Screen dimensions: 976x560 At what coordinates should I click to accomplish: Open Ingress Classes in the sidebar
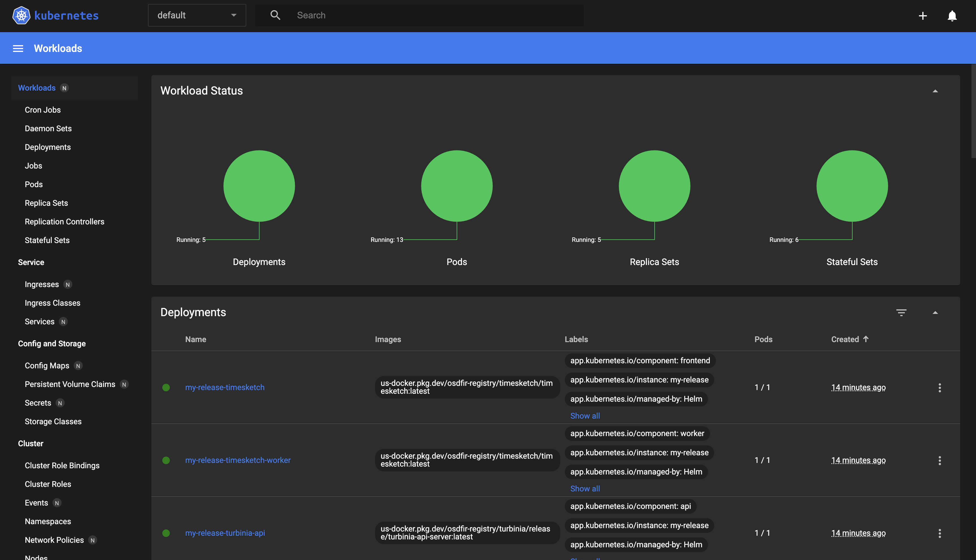point(52,303)
